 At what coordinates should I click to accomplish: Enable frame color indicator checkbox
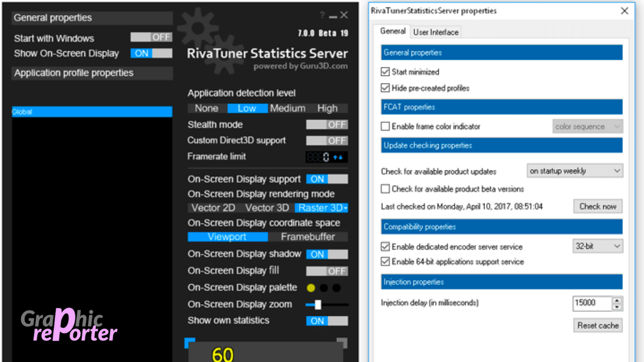385,127
